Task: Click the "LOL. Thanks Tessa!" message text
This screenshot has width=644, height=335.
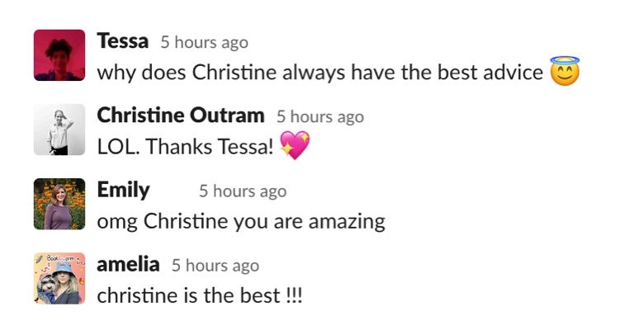Action: [x=185, y=147]
